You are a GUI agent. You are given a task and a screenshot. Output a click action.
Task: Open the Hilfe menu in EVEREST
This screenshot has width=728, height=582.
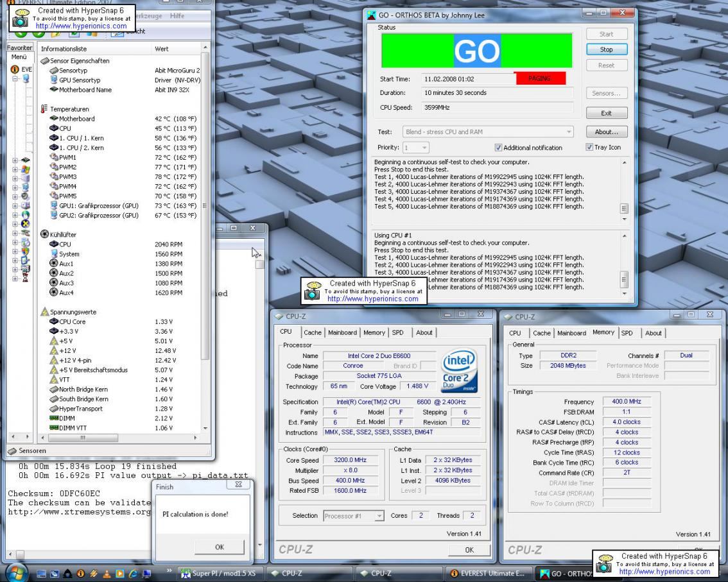tap(177, 16)
